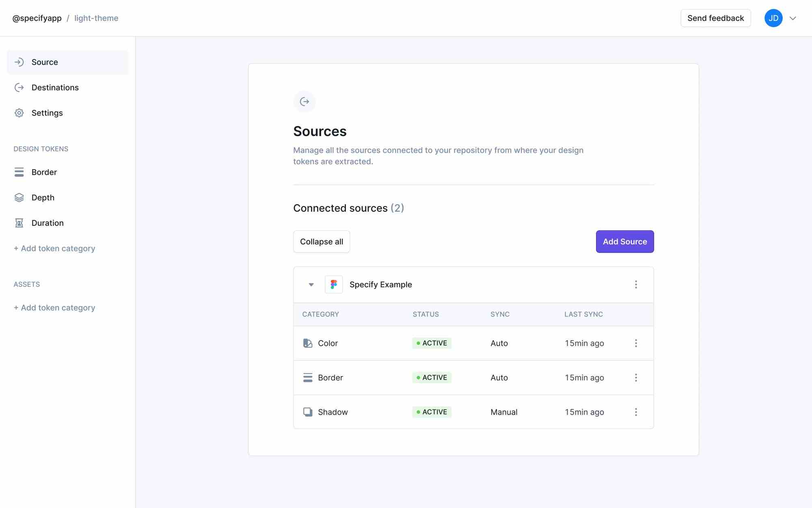Open the Source menu item
Screen dimensions: 812x508
[67, 62]
